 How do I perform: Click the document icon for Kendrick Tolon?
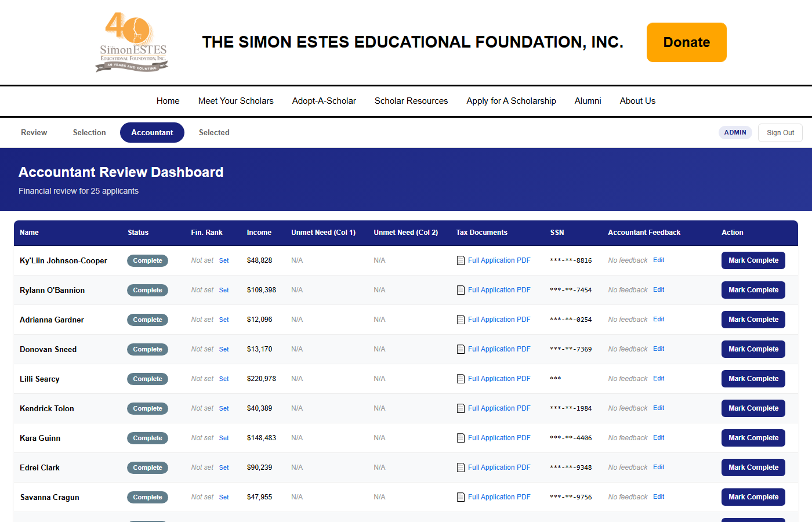(461, 408)
